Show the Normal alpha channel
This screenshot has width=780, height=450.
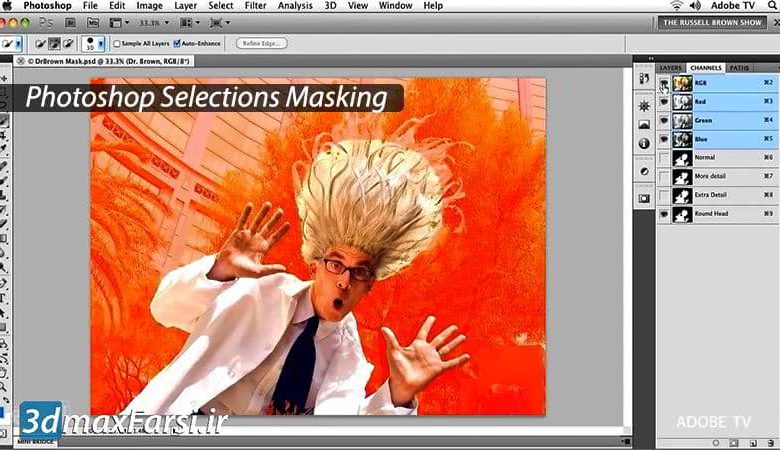coord(664,158)
